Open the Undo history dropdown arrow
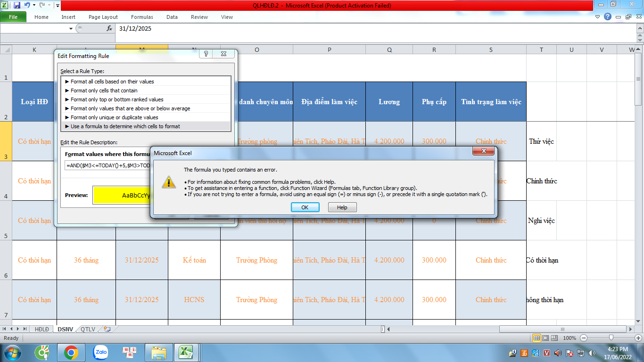 [34, 6]
